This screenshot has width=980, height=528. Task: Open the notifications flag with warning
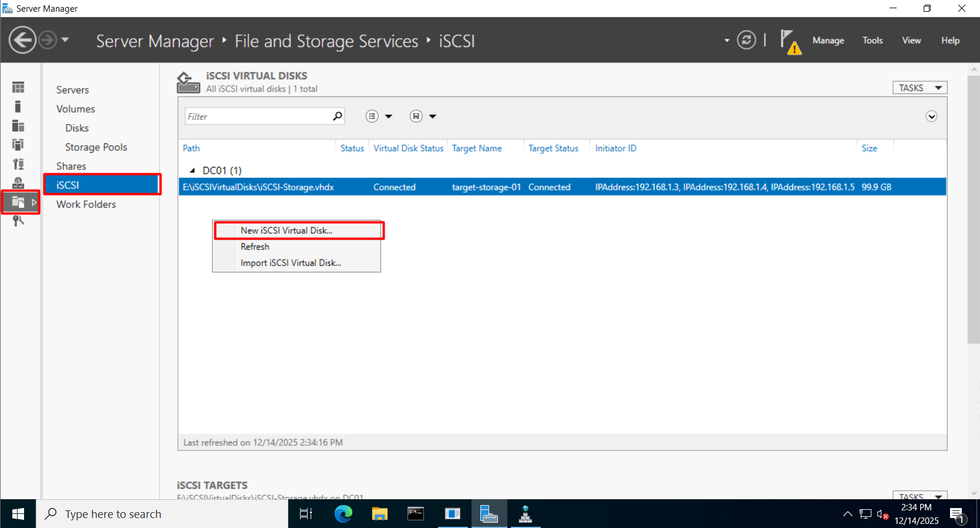point(790,42)
